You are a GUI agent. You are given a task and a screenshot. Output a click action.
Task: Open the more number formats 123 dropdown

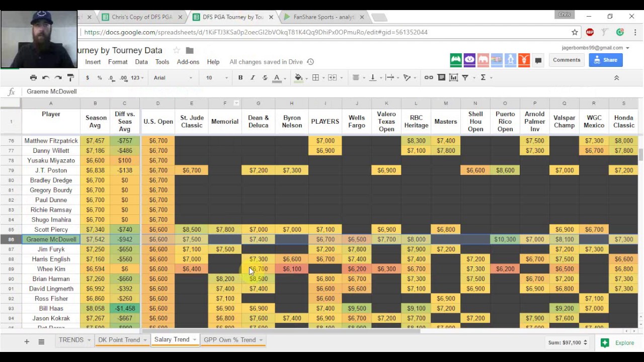pos(137,77)
